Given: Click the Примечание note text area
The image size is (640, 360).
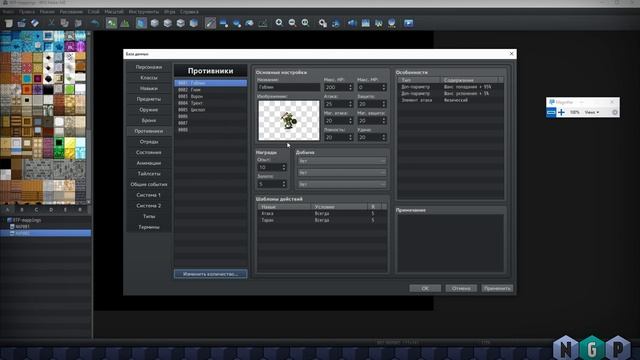Looking at the screenshot, I should 450,243.
